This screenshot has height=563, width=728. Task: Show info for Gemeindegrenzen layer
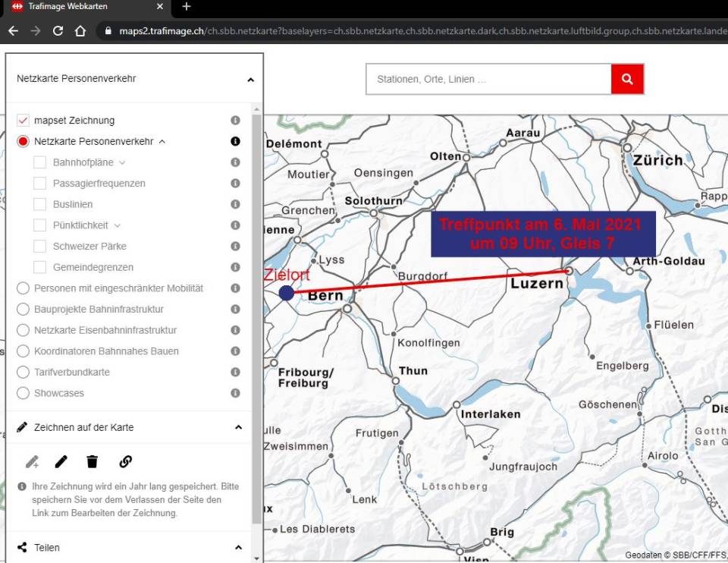pos(235,267)
